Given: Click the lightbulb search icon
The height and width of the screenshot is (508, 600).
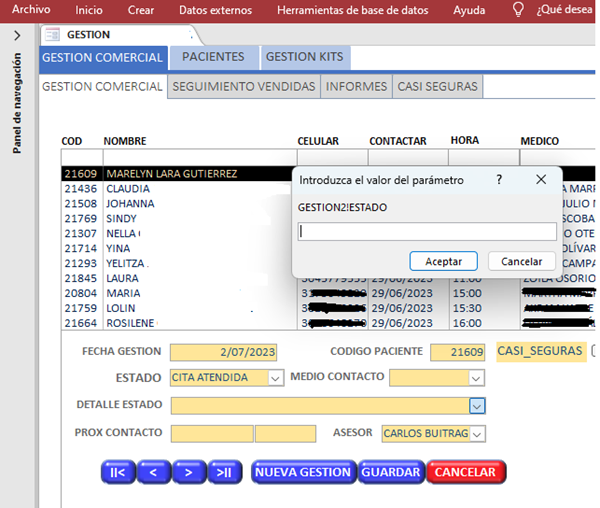Looking at the screenshot, I should tap(517, 10).
